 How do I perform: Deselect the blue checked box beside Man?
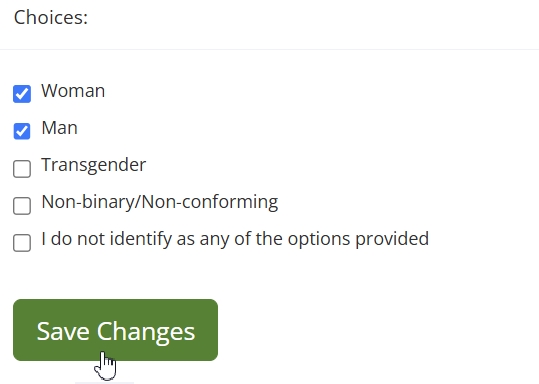tap(22, 131)
